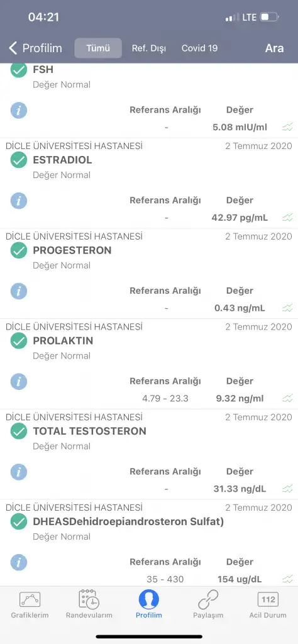298x644 pixels.
Task: Switch to the Covid 19 tab
Action: (199, 48)
